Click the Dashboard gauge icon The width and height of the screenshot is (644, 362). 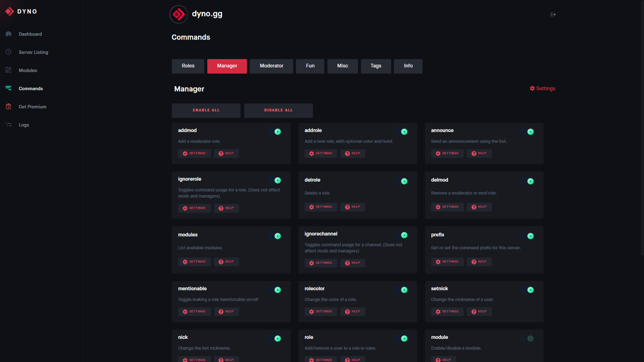coord(8,34)
